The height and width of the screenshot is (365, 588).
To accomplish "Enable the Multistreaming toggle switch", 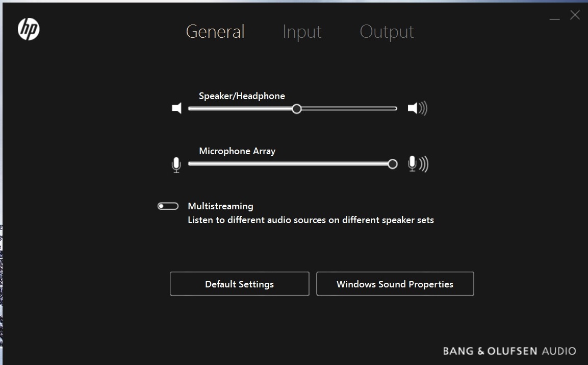I will coord(168,206).
